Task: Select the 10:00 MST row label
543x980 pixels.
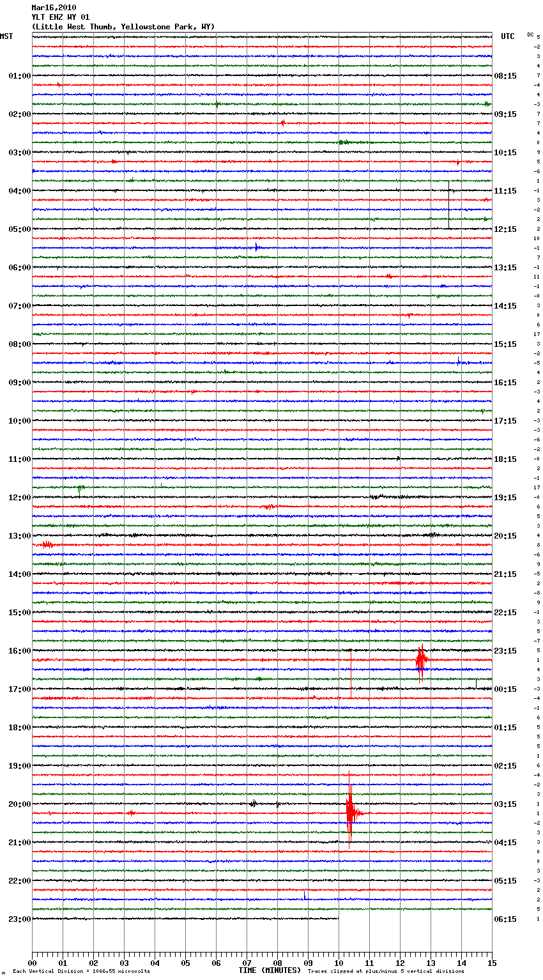Action: click(x=20, y=421)
